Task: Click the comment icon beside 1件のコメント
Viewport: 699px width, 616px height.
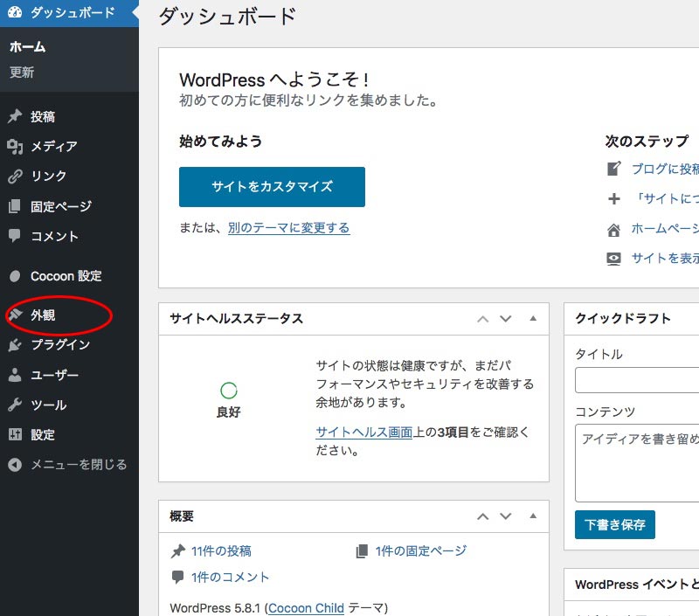Action: [x=178, y=577]
